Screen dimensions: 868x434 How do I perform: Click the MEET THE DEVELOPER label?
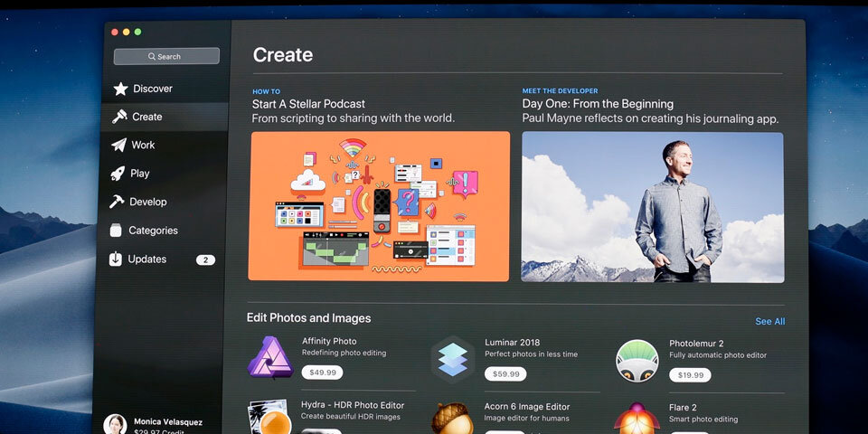point(561,90)
